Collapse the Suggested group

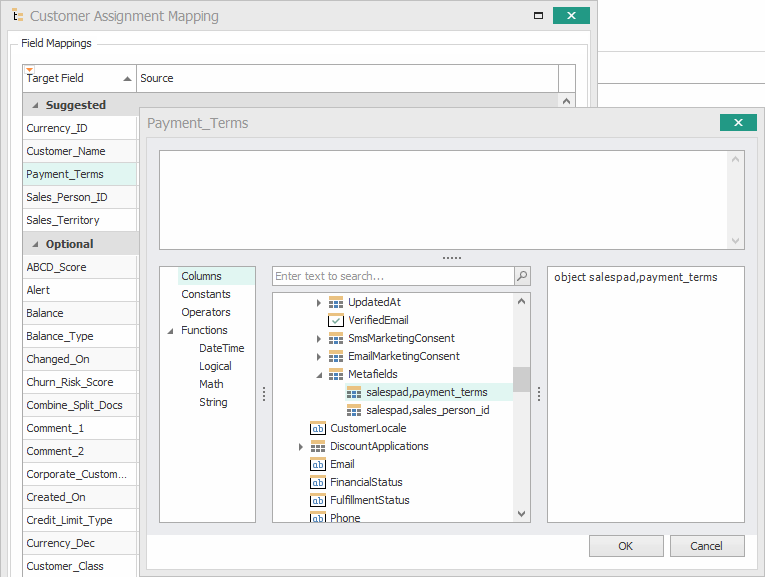tap(36, 105)
